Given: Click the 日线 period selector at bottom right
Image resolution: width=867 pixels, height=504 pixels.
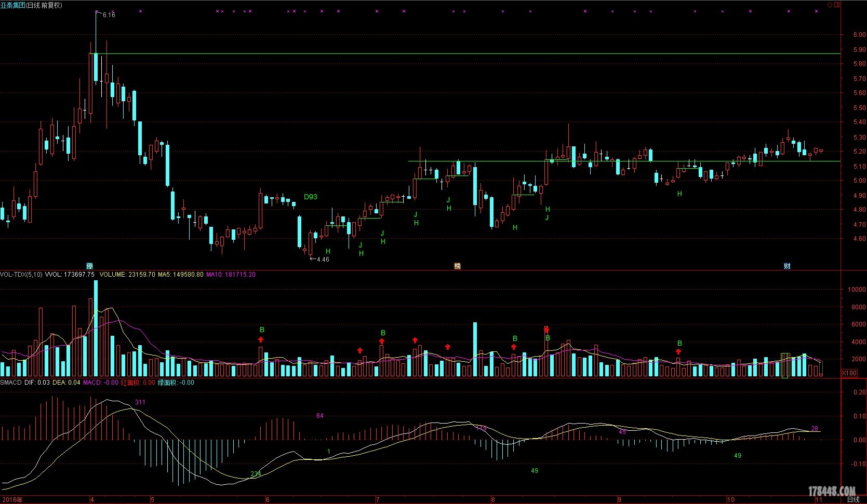Looking at the screenshot, I should click(x=853, y=499).
